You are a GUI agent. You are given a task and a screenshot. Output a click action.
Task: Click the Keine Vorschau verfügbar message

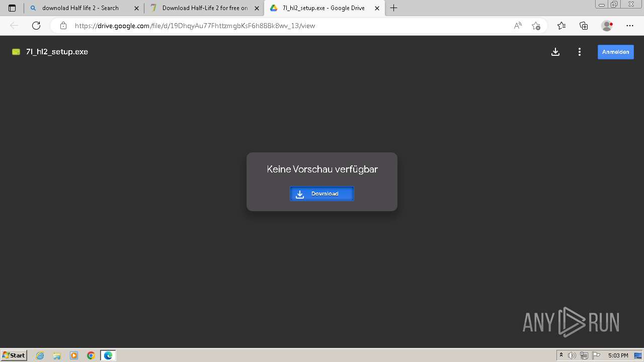322,169
